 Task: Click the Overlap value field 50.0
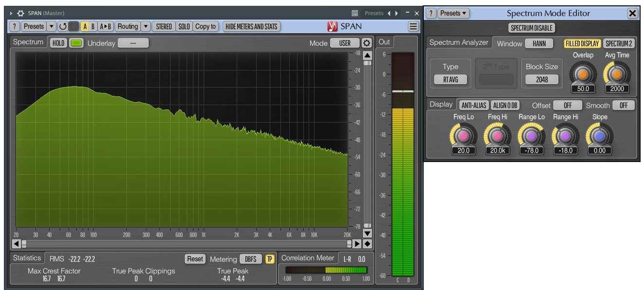(x=583, y=89)
